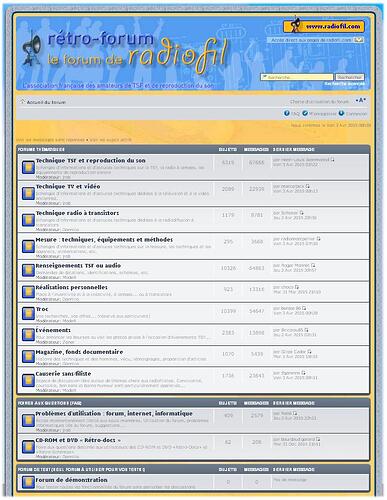Screen dimensions: 387x500
Task: Click the www.radiofil.com banner button
Action: 323,26
